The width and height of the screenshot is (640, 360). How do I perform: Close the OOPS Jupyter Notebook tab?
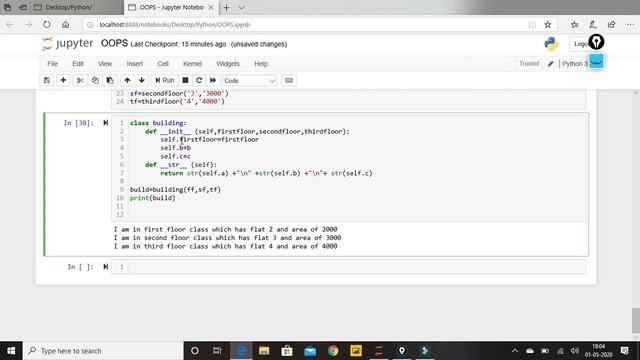[211, 7]
